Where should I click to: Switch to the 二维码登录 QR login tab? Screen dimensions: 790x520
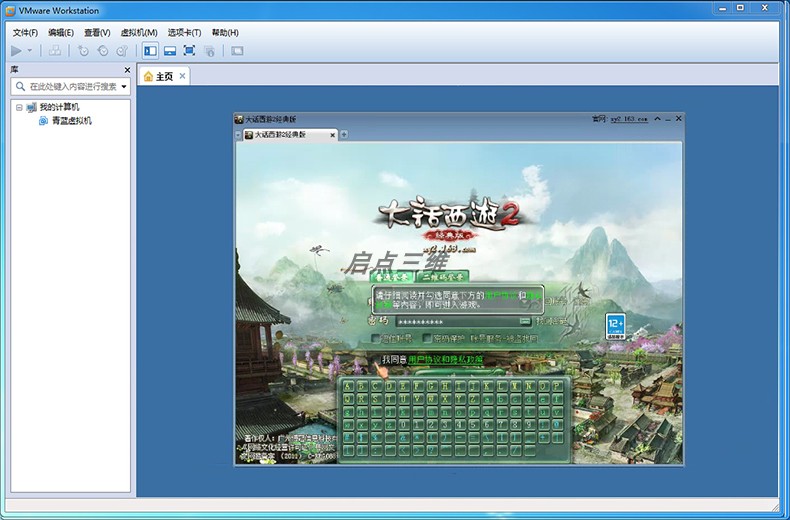[x=443, y=278]
